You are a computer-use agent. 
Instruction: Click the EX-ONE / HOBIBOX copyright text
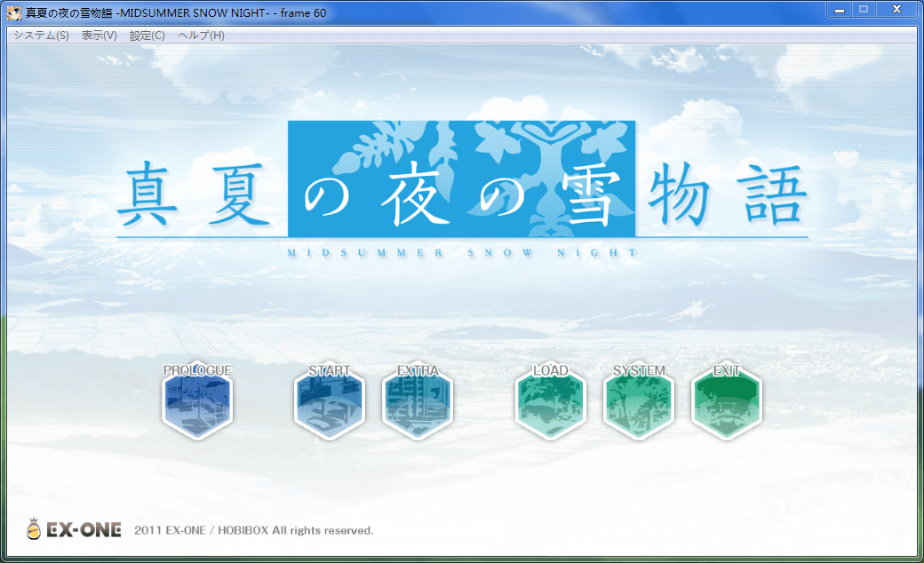253,530
